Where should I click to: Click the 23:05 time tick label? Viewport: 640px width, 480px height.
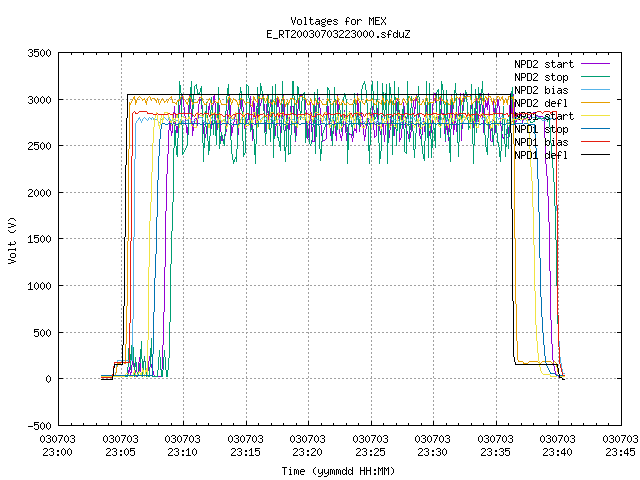point(120,452)
